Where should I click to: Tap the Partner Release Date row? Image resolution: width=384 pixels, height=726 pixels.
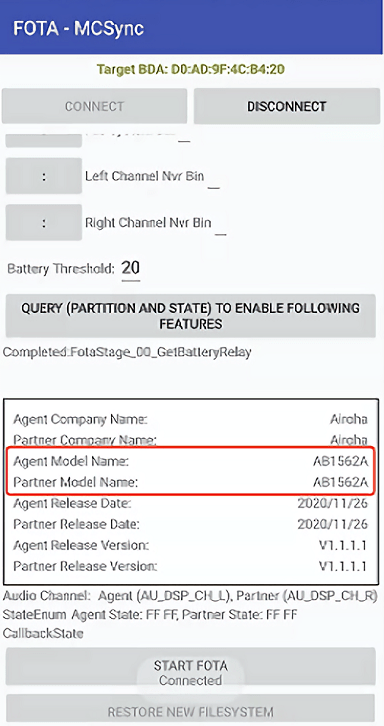pyautogui.click(x=190, y=524)
